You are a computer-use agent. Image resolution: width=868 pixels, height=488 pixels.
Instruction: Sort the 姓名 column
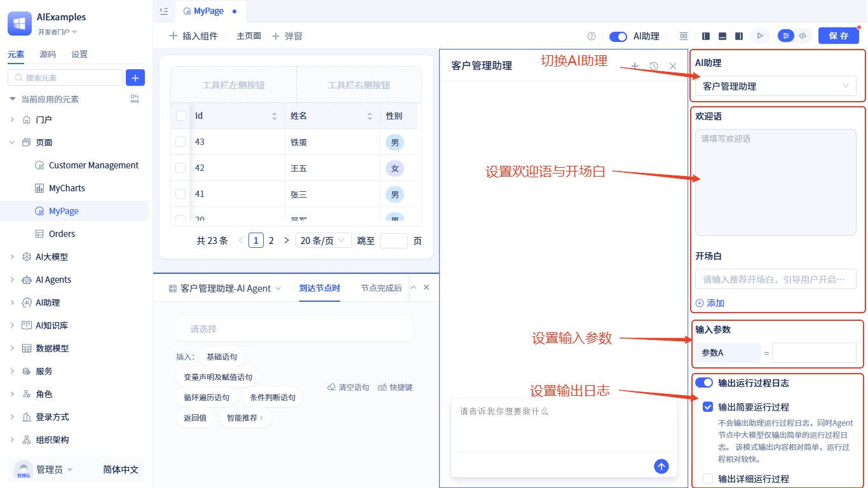click(x=370, y=116)
